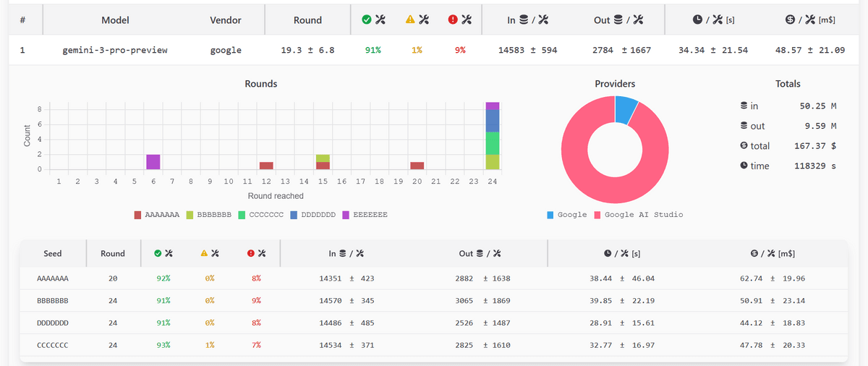Click the yellow warning icon in top header
This screenshot has height=366, width=868.
(x=411, y=20)
